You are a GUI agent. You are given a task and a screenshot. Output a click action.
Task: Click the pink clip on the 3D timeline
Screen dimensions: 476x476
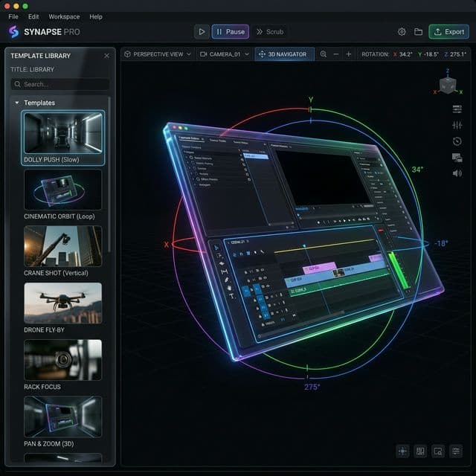[x=320, y=268]
